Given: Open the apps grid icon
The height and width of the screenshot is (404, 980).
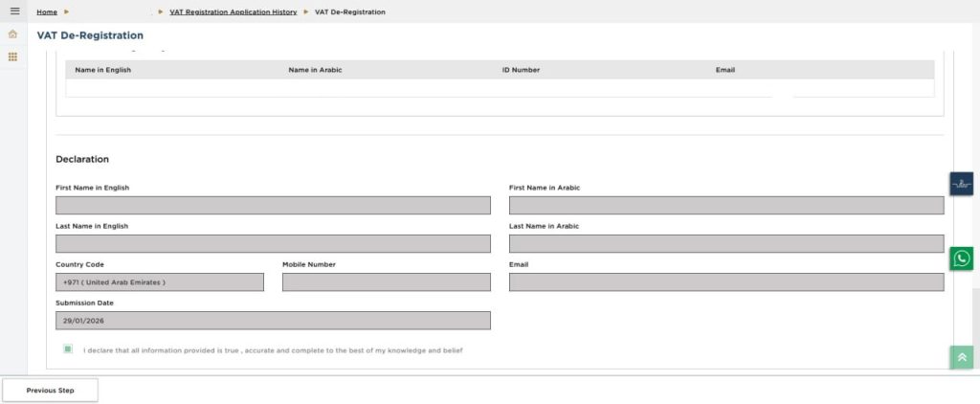Looking at the screenshot, I should coord(12,56).
